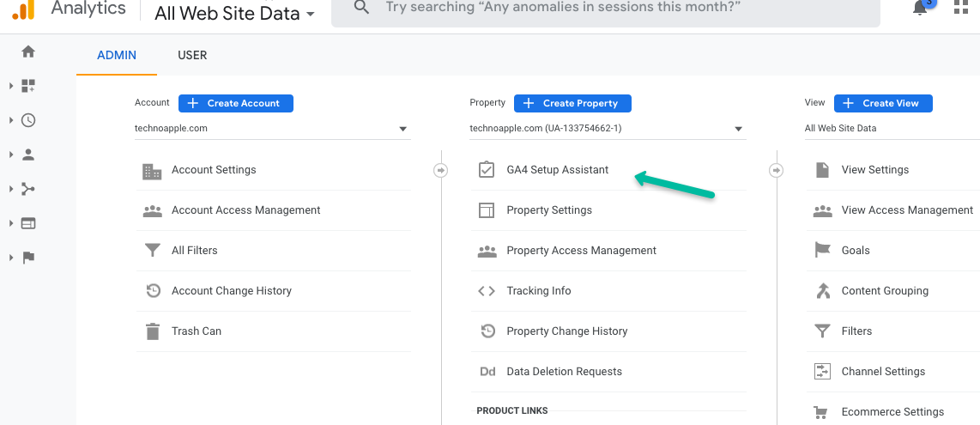
Task: Open the property selector dropdown
Action: (607, 129)
